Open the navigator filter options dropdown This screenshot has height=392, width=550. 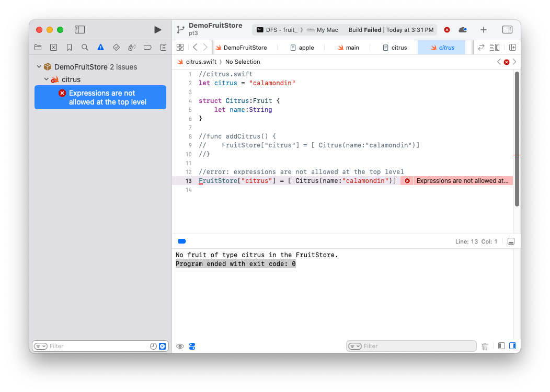tap(41, 347)
